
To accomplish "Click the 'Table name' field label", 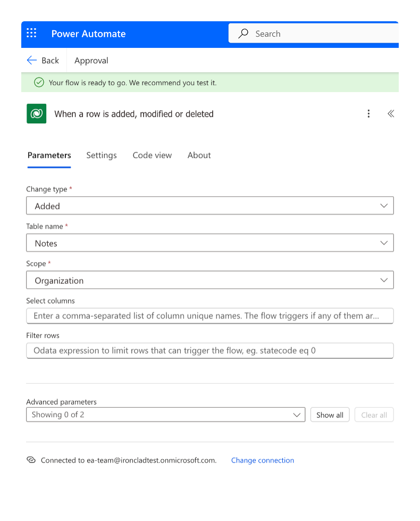I will pyautogui.click(x=45, y=226).
